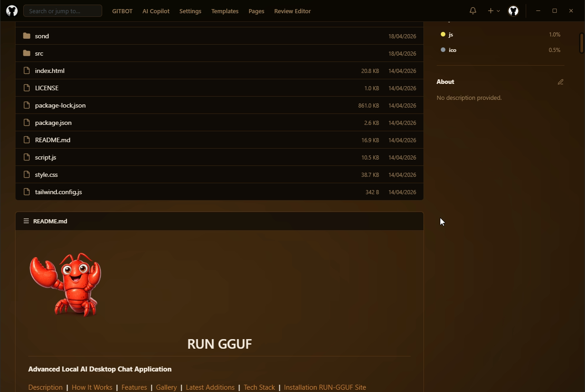The height and width of the screenshot is (392, 585).
Task: Open the package.json file
Action: (x=53, y=123)
